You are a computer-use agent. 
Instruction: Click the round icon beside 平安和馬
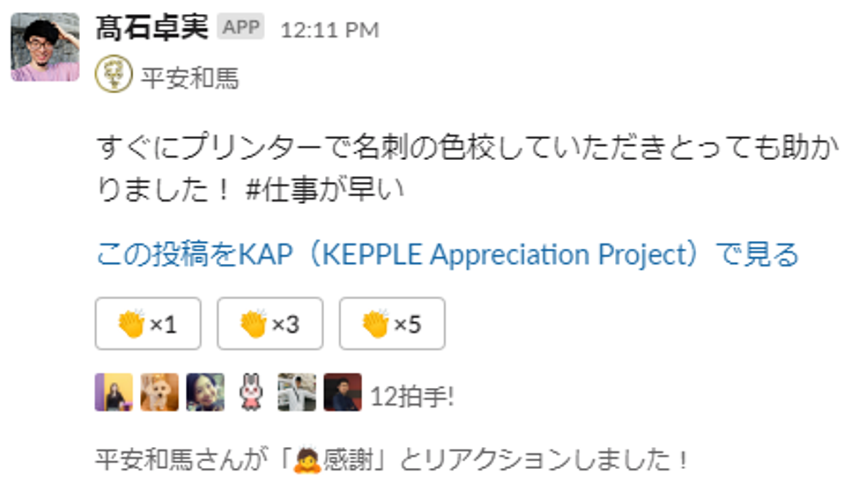click(x=113, y=74)
